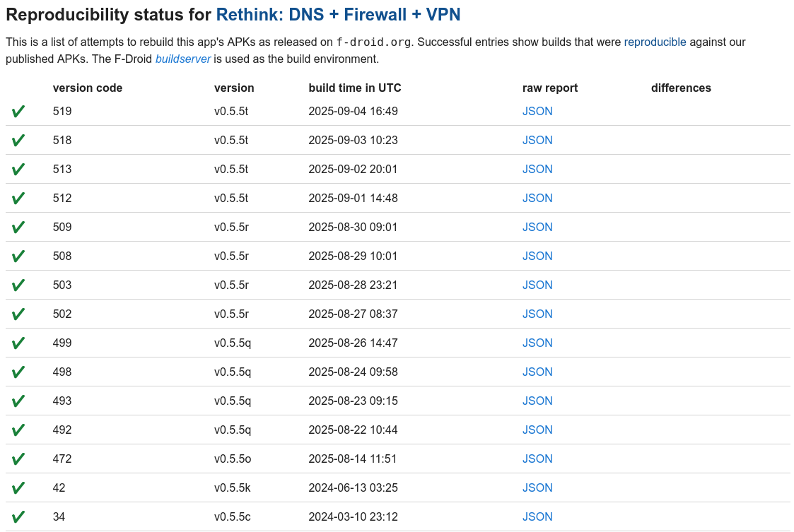794x532 pixels.
Task: Click the green checkmark for version code 498
Action: coord(18,372)
